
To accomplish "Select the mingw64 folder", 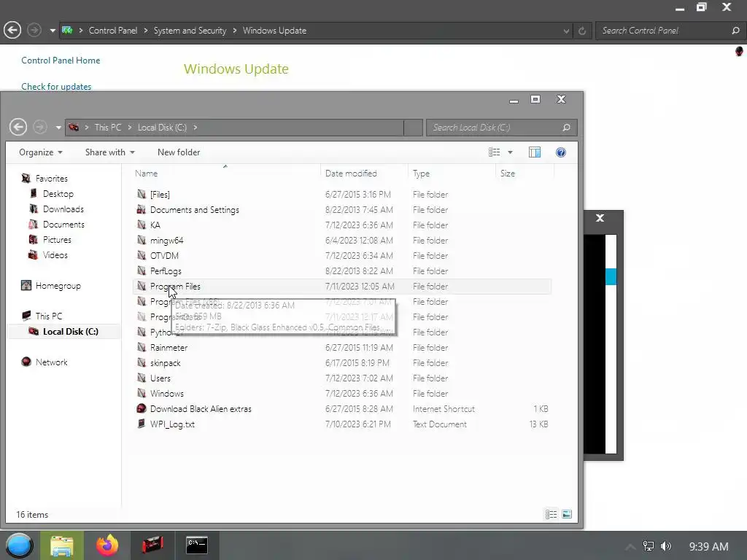I will [x=167, y=241].
